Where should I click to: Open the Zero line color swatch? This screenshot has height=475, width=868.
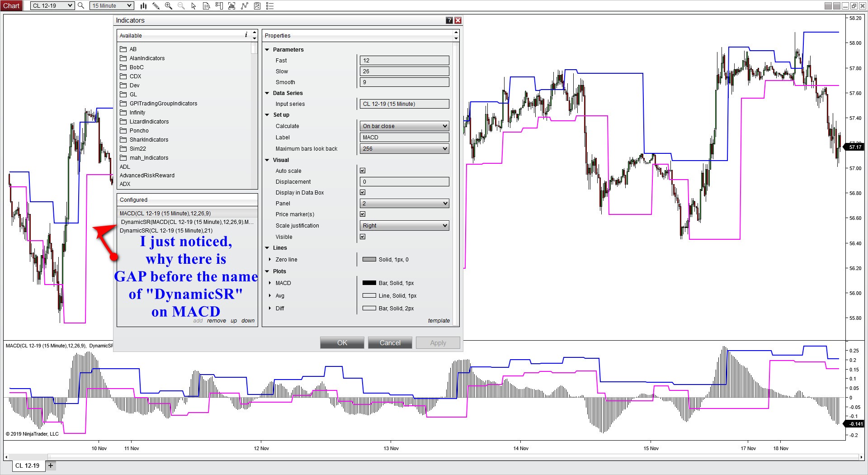[369, 259]
